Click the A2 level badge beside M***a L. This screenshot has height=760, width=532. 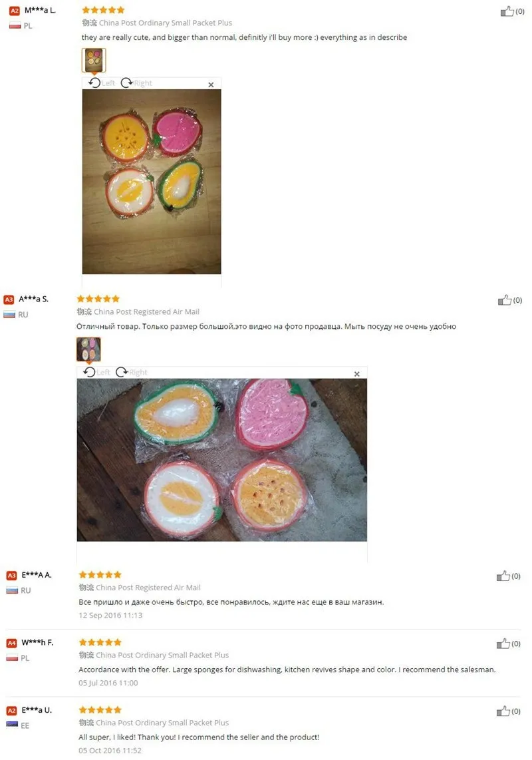point(15,10)
